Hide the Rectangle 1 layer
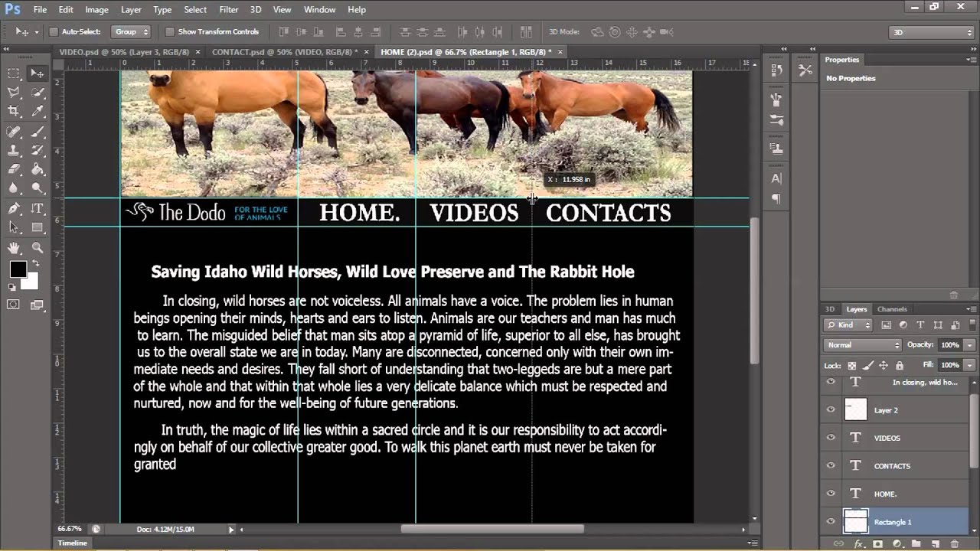The width and height of the screenshot is (980, 551). point(831,522)
